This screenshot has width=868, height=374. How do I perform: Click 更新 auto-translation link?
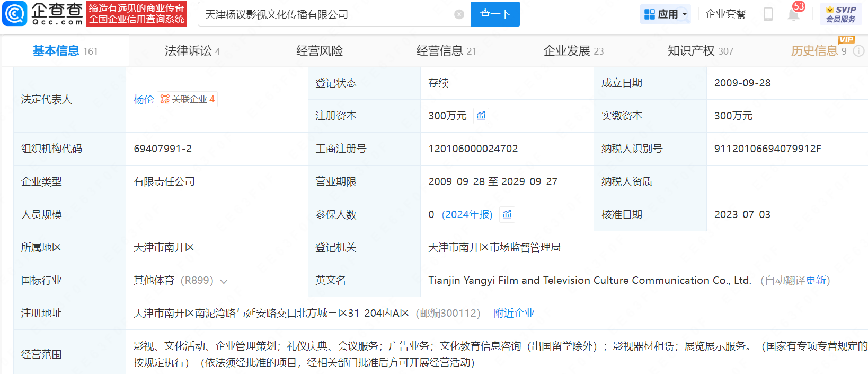pos(816,280)
